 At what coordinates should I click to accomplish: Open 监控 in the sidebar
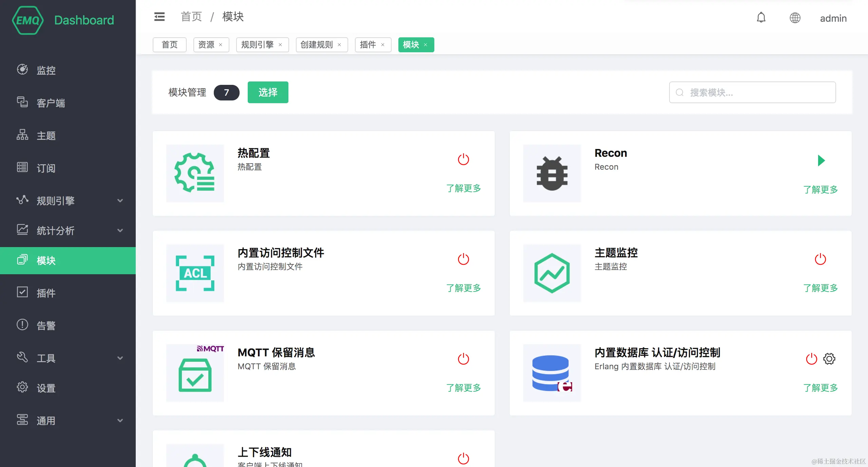pos(46,70)
